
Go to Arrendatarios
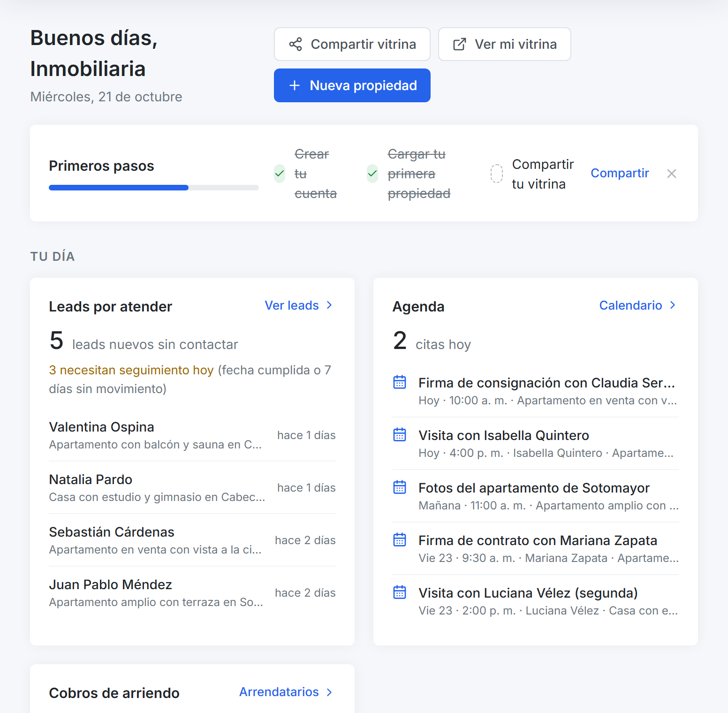(287, 692)
